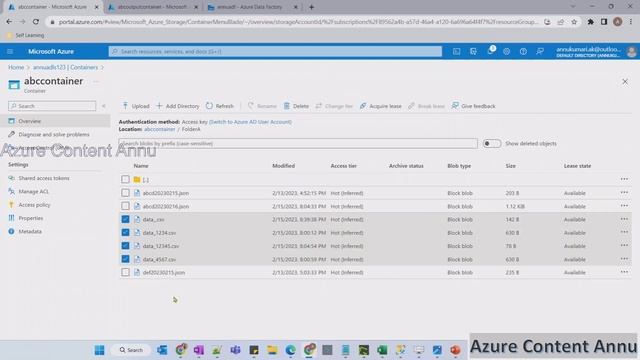Open more options for data_.csv row

tap(624, 219)
